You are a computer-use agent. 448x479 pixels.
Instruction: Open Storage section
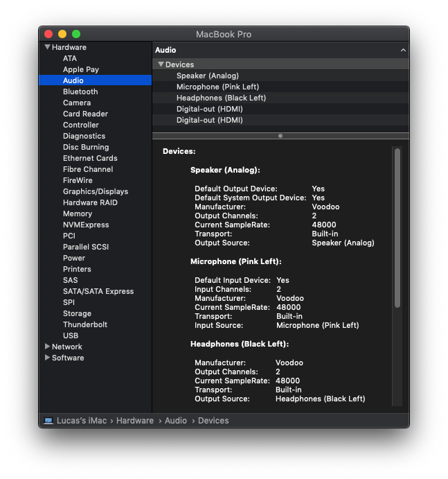point(78,313)
